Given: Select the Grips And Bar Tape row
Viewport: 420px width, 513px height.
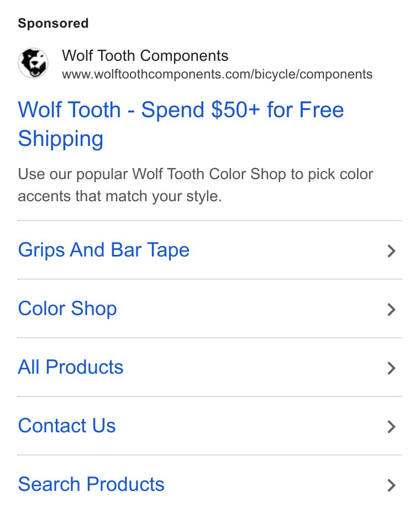Looking at the screenshot, I should pyautogui.click(x=209, y=250).
